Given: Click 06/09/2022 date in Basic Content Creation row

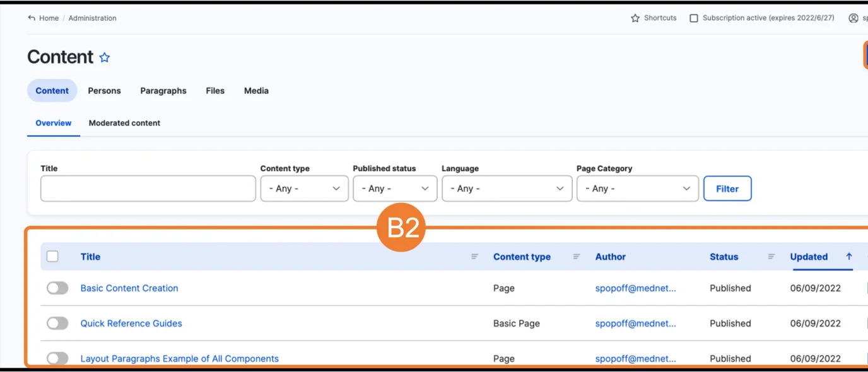Looking at the screenshot, I should coord(816,288).
